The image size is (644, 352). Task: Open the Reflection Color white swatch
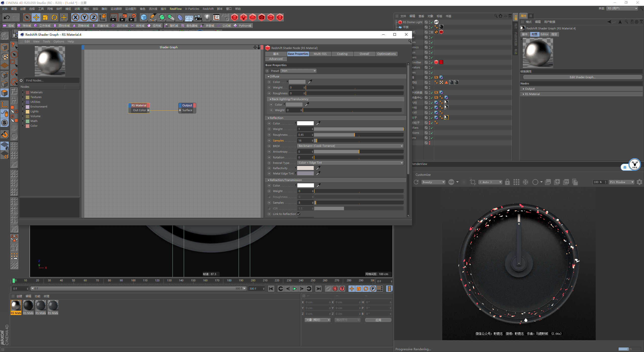305,123
